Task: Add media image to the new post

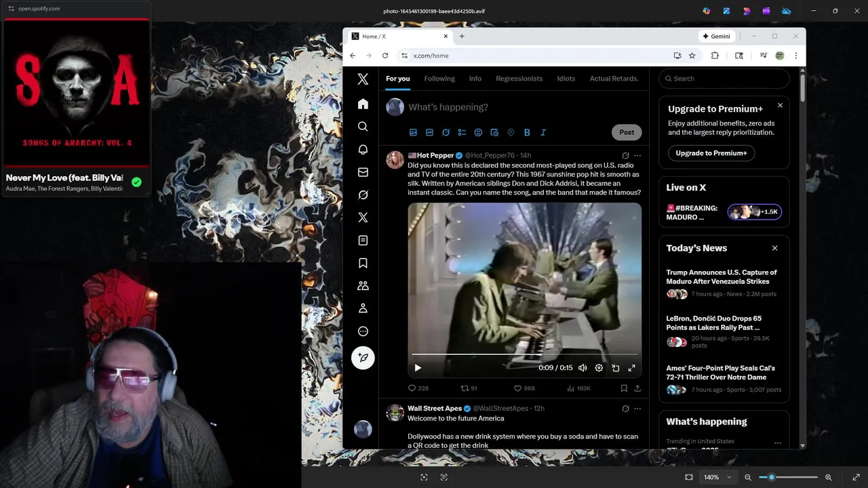Action: 413,132
